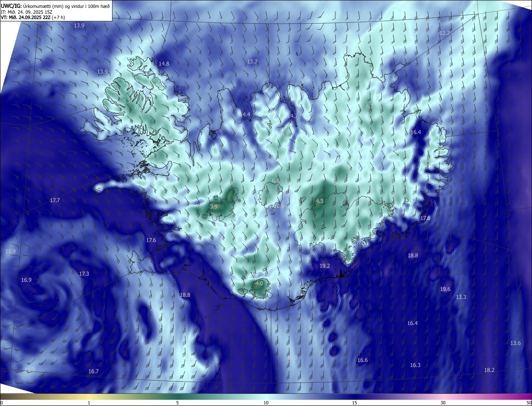Click the 12.7 value label
532x406 pixels.
pos(445,33)
